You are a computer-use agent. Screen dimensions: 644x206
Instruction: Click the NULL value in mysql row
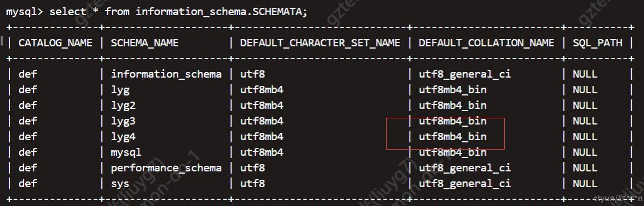pyautogui.click(x=585, y=152)
